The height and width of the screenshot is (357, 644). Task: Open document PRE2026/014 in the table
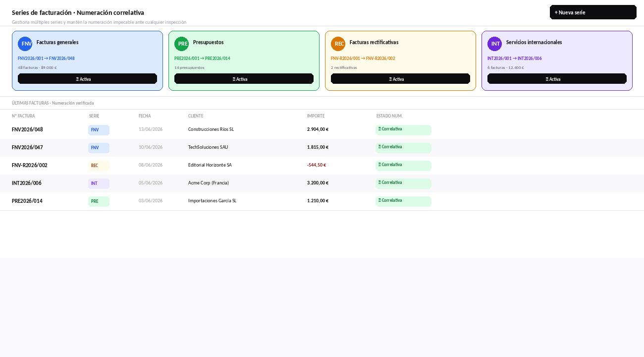pos(27,201)
